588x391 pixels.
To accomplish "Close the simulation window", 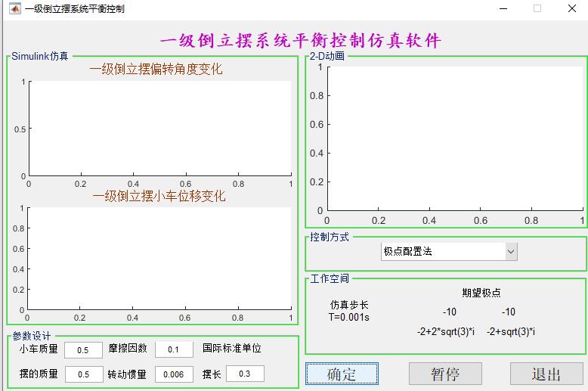I will 572,8.
